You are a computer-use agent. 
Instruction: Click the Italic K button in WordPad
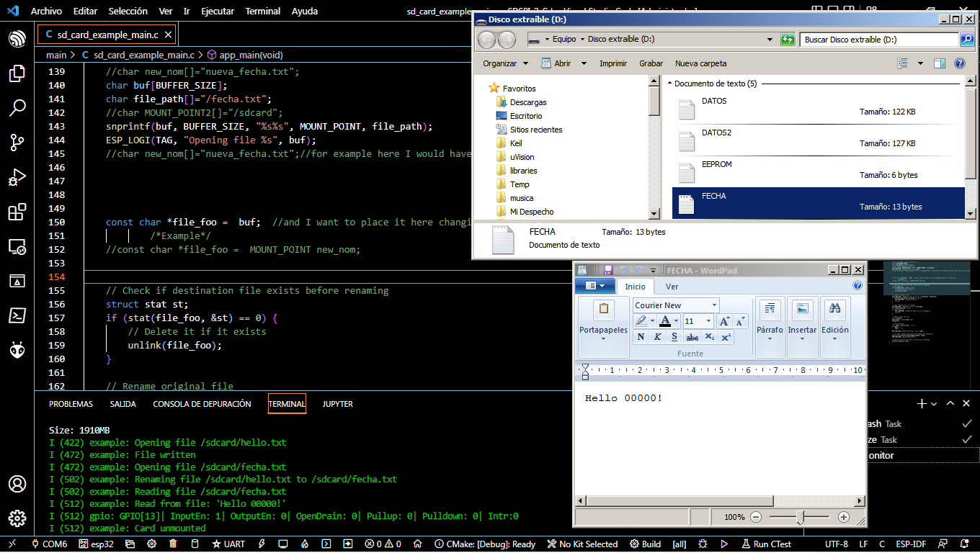657,337
